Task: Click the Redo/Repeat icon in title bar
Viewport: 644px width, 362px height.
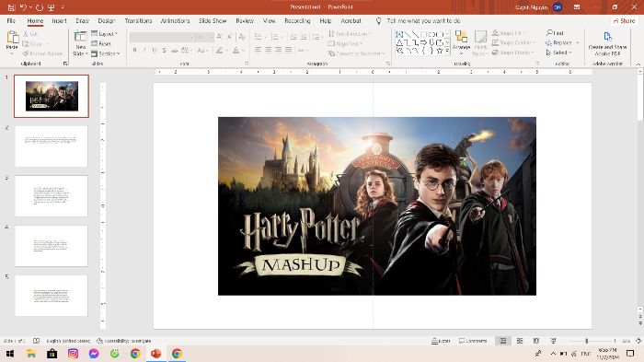Action: [x=40, y=7]
